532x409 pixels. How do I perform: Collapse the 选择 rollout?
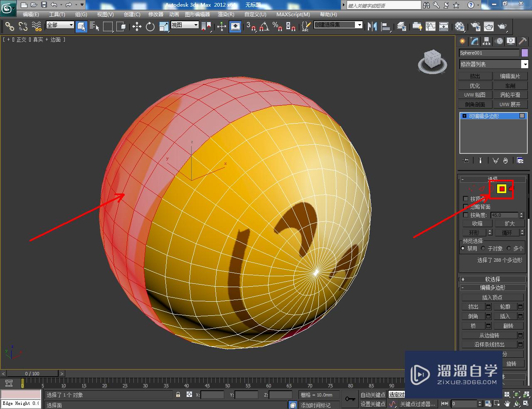coord(493,179)
